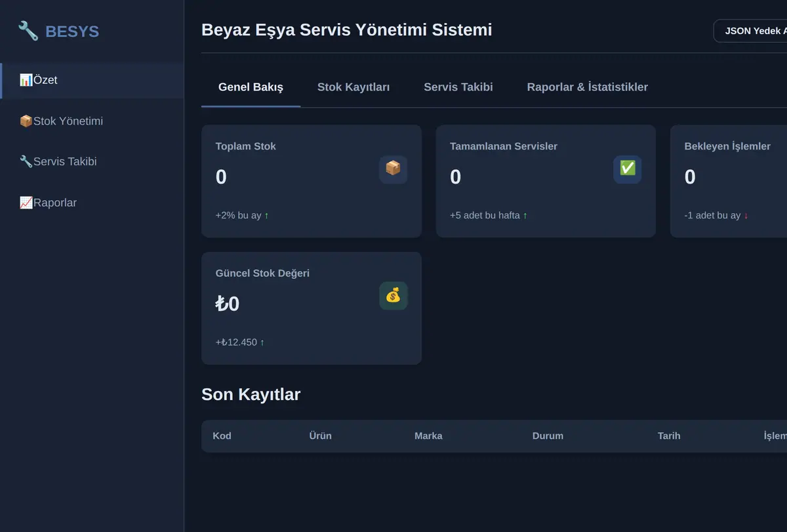Click the Toplam Stok card title

(x=246, y=146)
